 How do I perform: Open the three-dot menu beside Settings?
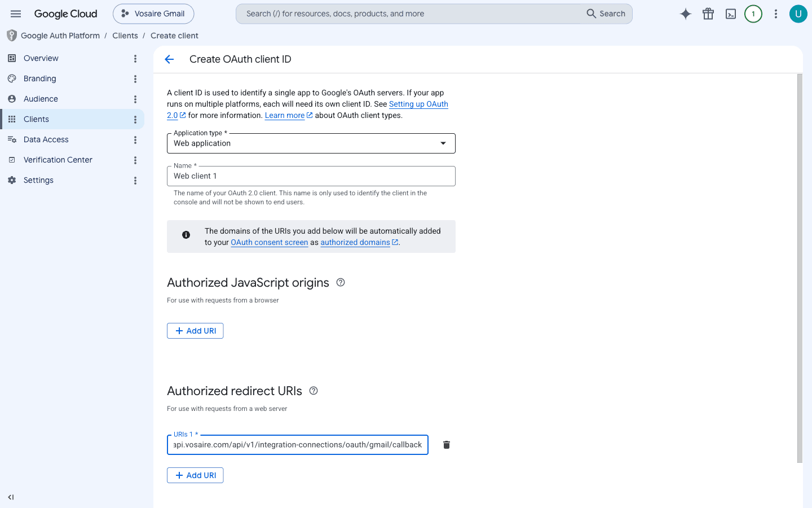(x=135, y=181)
